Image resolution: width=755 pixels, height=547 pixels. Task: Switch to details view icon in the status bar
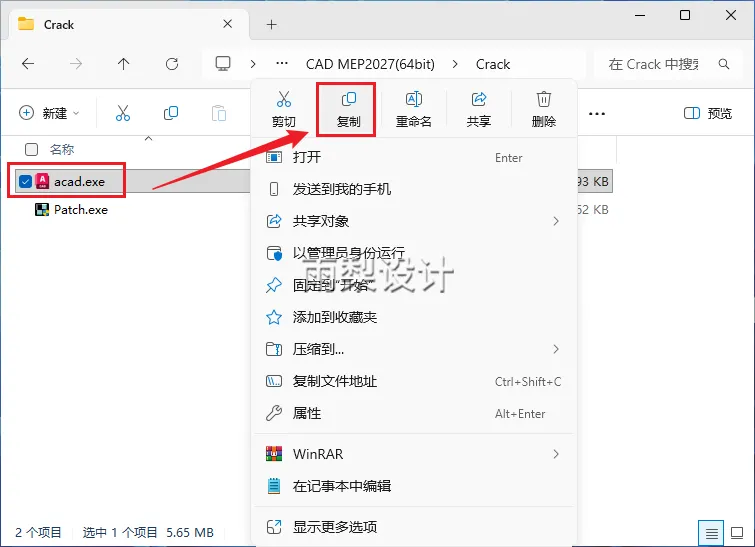pyautogui.click(x=711, y=533)
